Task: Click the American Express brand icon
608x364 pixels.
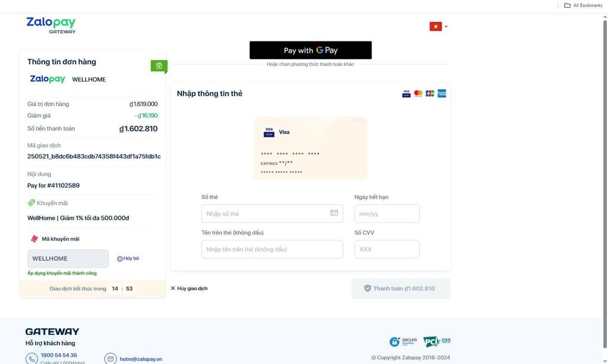Action: 442,93
